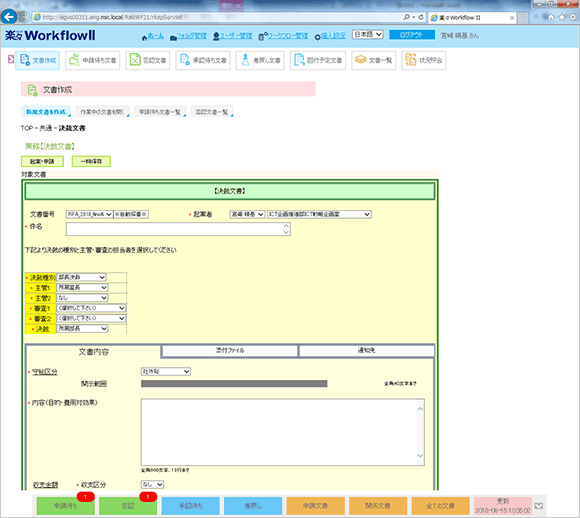Open 申請待ち文書 toolbar icon

74,60
